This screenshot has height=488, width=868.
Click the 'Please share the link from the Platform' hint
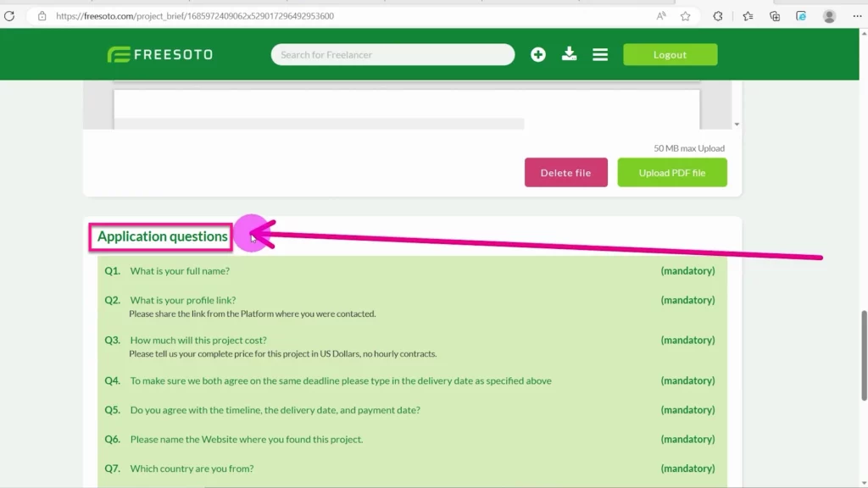(253, 313)
